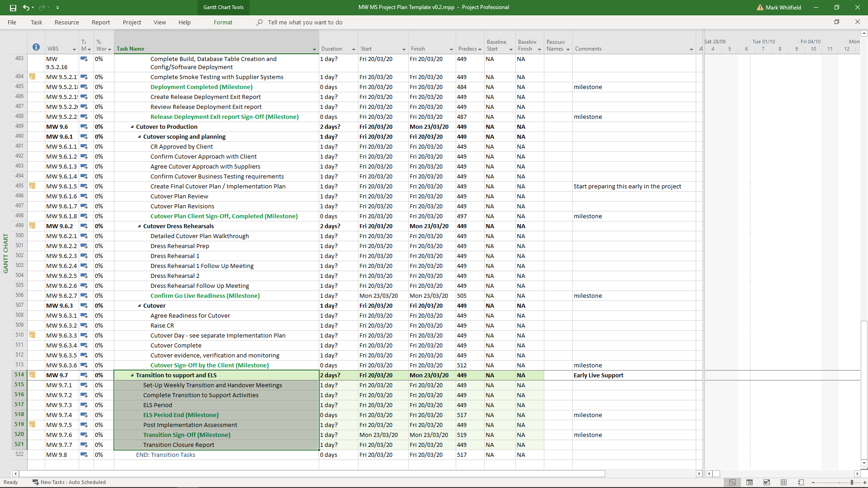Collapse the Cutover Dress Rehearsals group
This screenshot has width=868, height=488.
coord(140,226)
